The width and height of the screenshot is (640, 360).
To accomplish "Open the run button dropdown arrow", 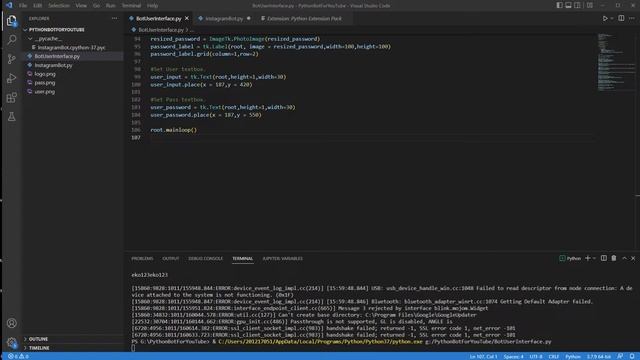I will (612, 18).
